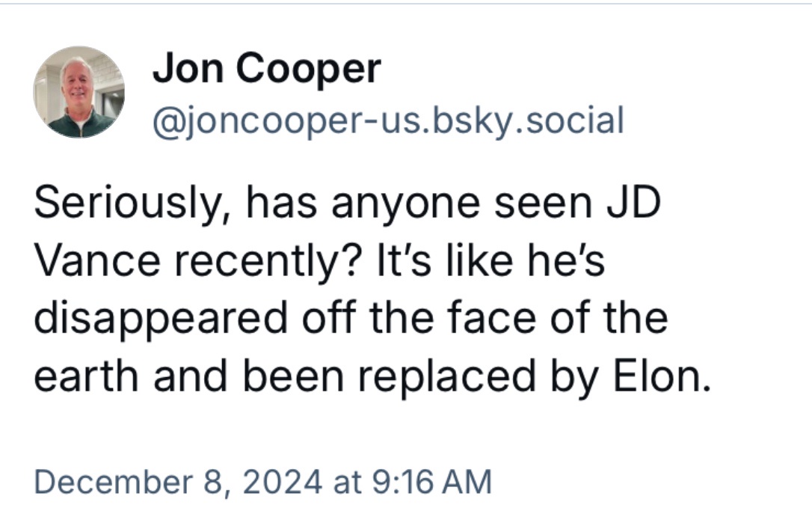Click the "Jon" first name in bold

point(188,68)
